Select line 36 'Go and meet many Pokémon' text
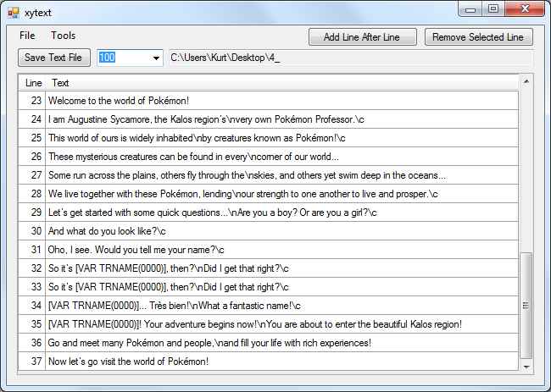This screenshot has height=392, width=551. click(x=209, y=343)
